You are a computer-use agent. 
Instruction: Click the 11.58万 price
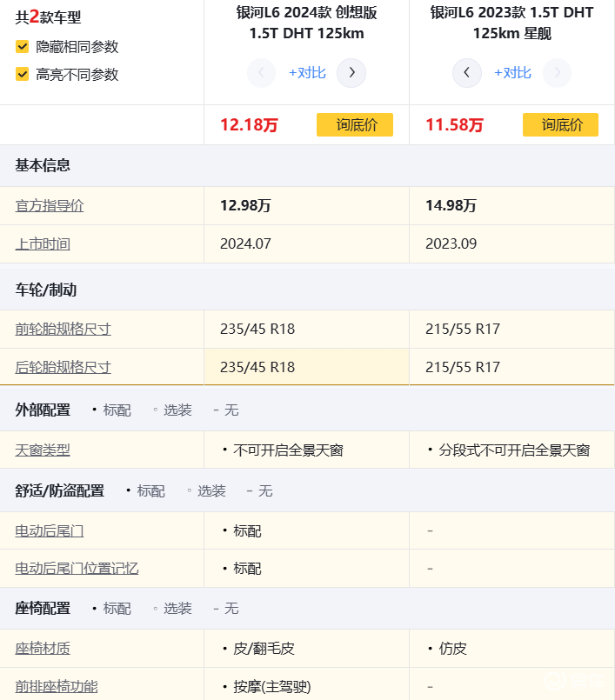(455, 125)
